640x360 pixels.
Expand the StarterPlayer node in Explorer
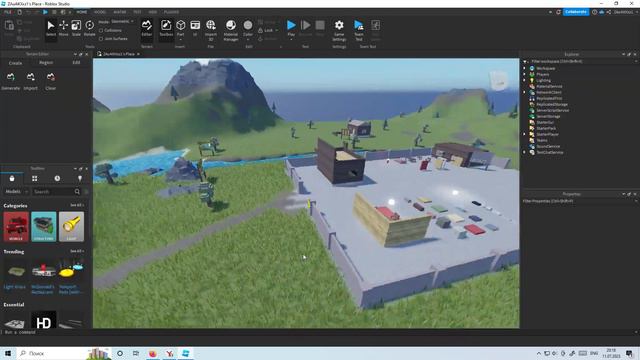click(524, 134)
